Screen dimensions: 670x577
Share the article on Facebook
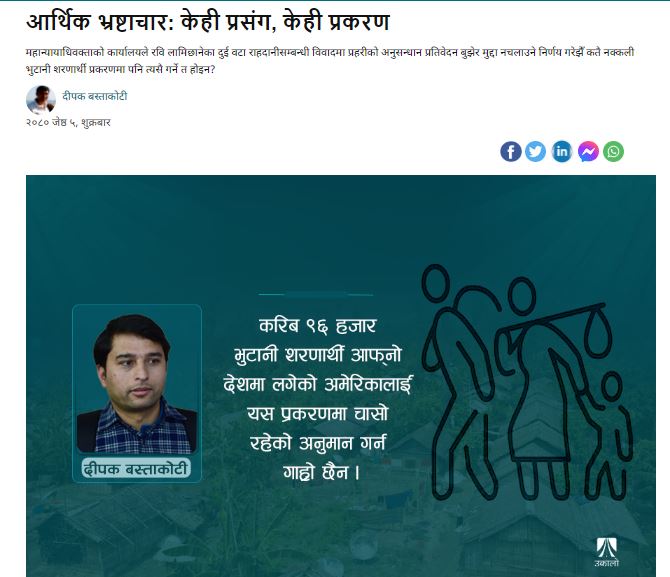(511, 151)
